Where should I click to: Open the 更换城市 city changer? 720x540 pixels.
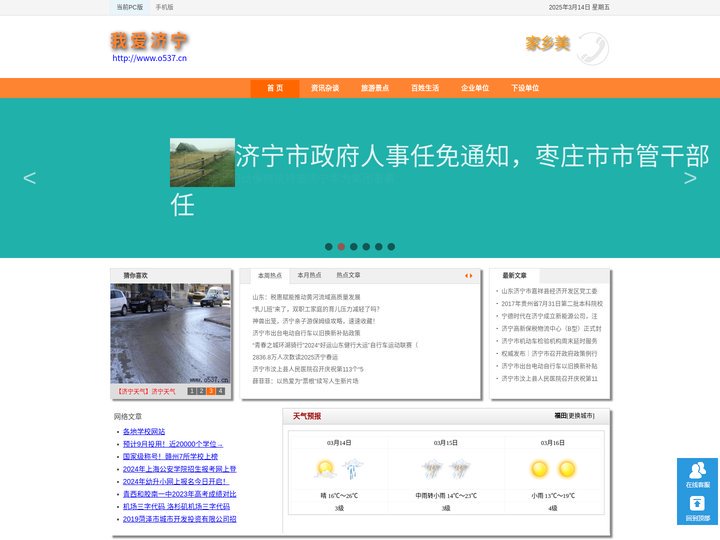click(581, 416)
